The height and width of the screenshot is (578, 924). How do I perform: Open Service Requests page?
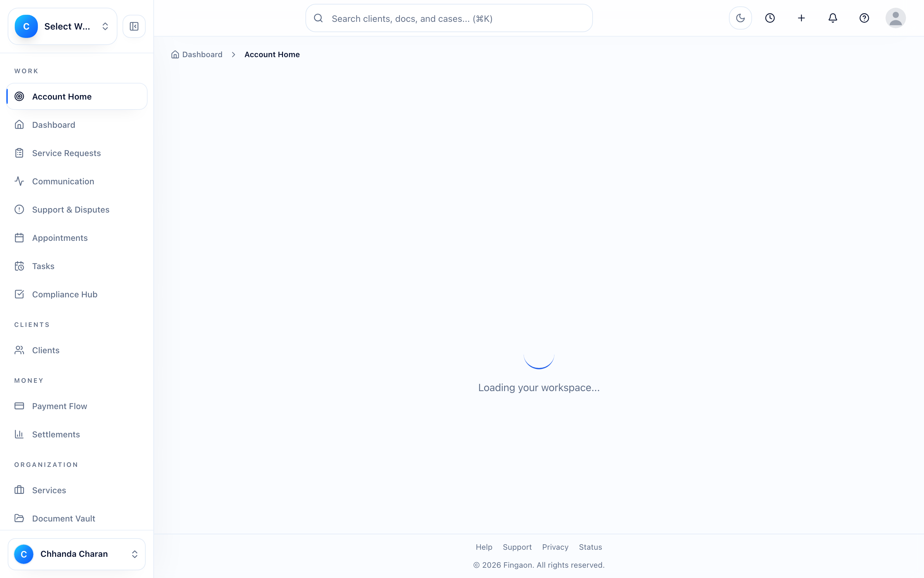click(x=77, y=153)
